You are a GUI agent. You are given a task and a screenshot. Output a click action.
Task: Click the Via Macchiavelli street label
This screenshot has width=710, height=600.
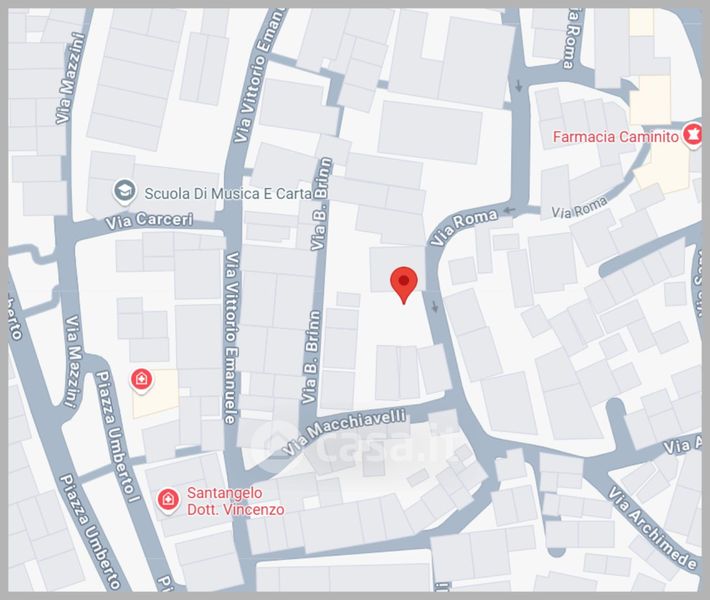[x=345, y=431]
